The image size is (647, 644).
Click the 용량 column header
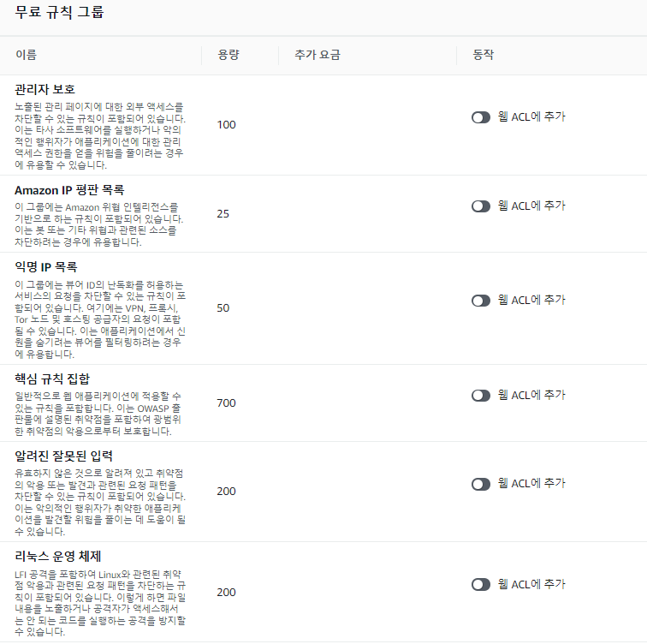[x=229, y=55]
